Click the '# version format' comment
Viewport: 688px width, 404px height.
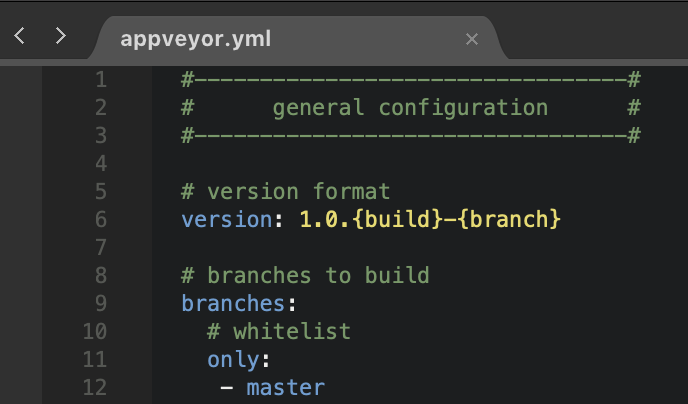[286, 192]
